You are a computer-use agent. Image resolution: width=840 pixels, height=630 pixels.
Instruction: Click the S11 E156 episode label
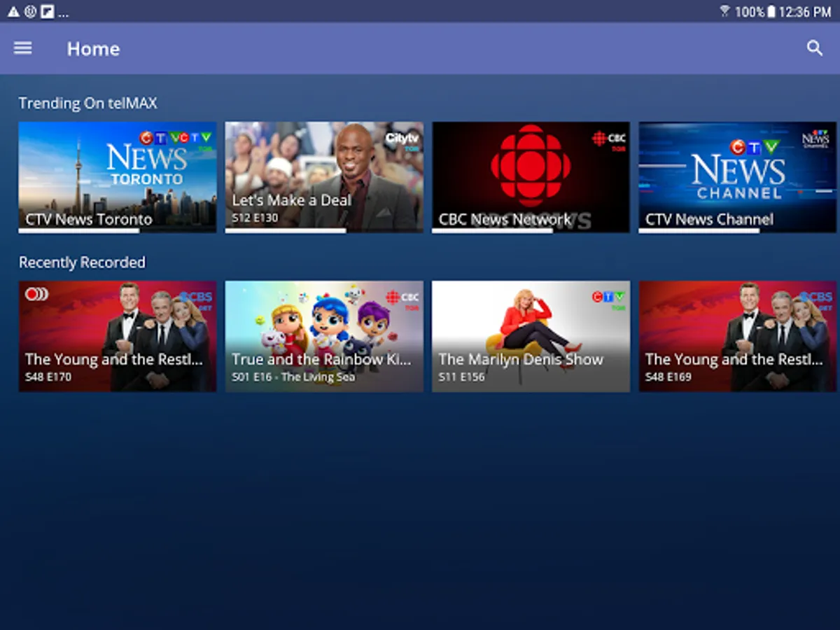[462, 377]
